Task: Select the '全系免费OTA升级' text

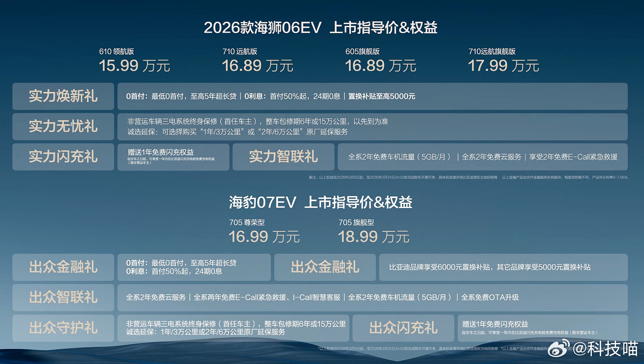Action: [x=490, y=297]
